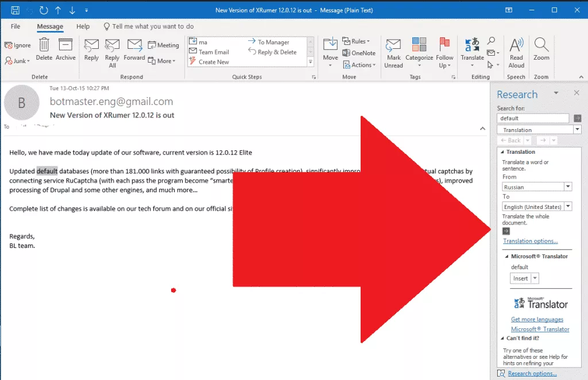
Task: Open the From language dropdown set to Russian
Action: point(536,186)
